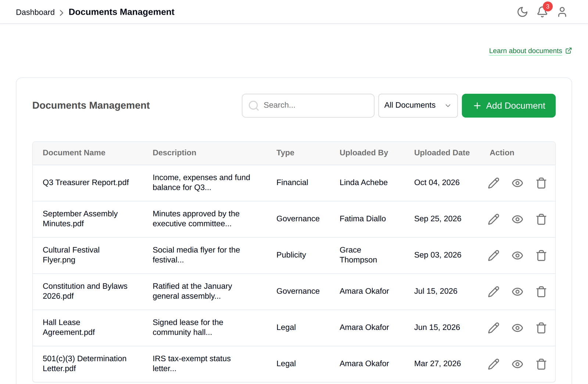
Task: Select uploader name Fatima Diallo
Action: coord(363,219)
